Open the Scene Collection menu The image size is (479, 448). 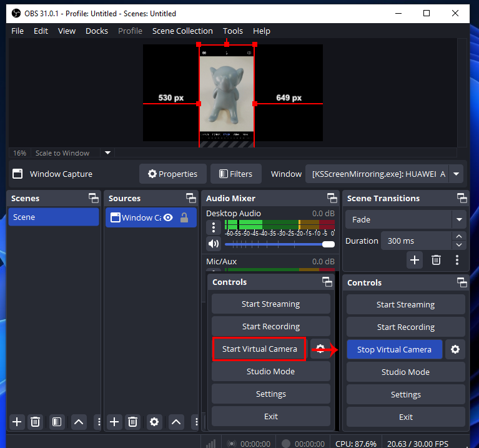[x=182, y=31]
